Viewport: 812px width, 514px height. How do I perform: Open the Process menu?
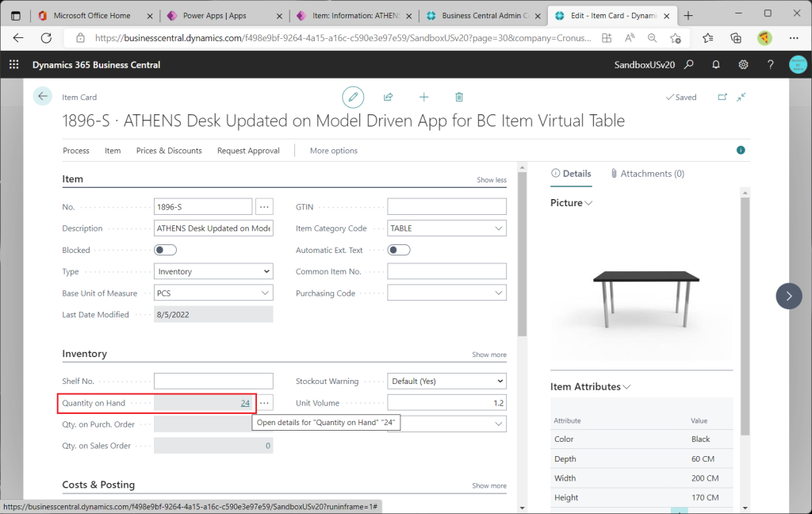click(75, 150)
